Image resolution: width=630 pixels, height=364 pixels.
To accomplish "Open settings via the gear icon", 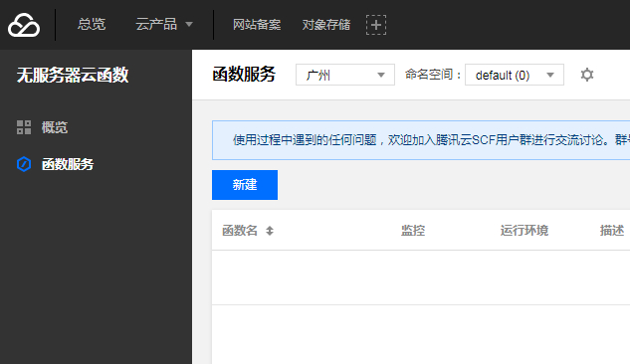I will pos(587,75).
